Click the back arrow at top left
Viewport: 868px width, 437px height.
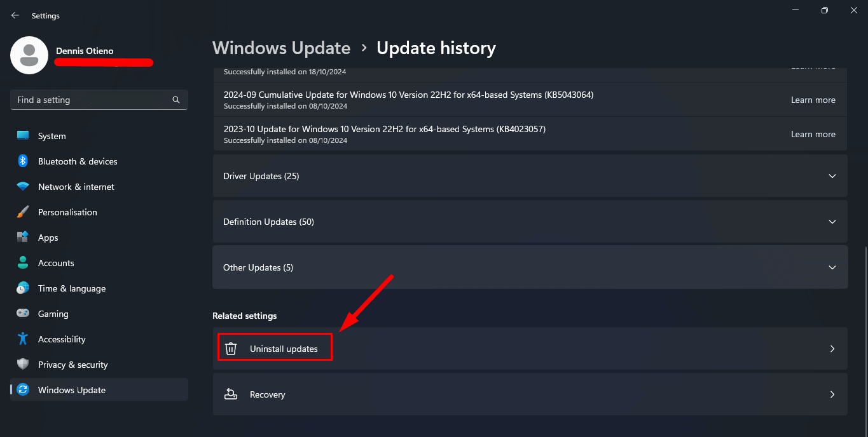15,15
